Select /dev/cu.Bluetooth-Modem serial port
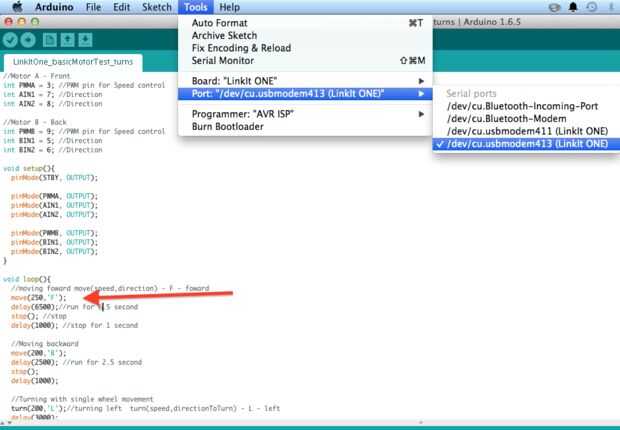The image size is (620, 430). [x=526, y=119]
